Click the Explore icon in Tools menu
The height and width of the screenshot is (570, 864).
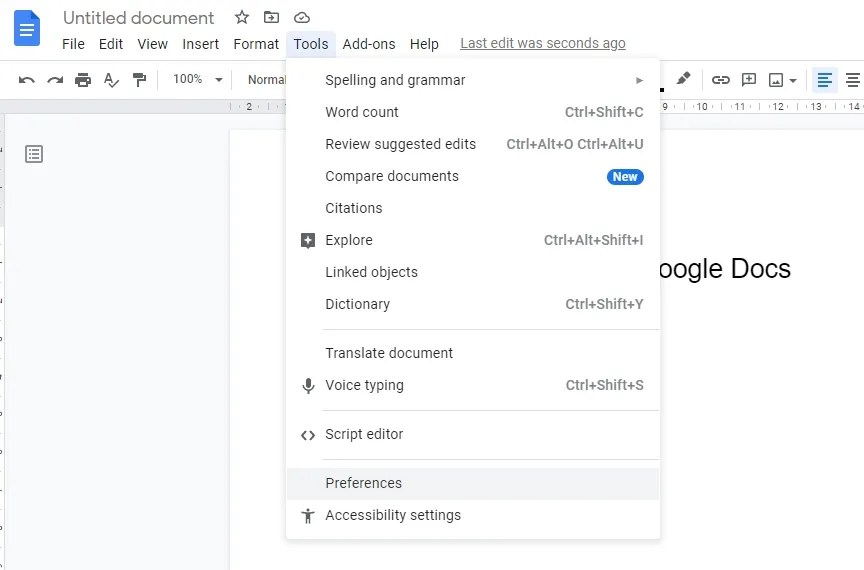308,240
